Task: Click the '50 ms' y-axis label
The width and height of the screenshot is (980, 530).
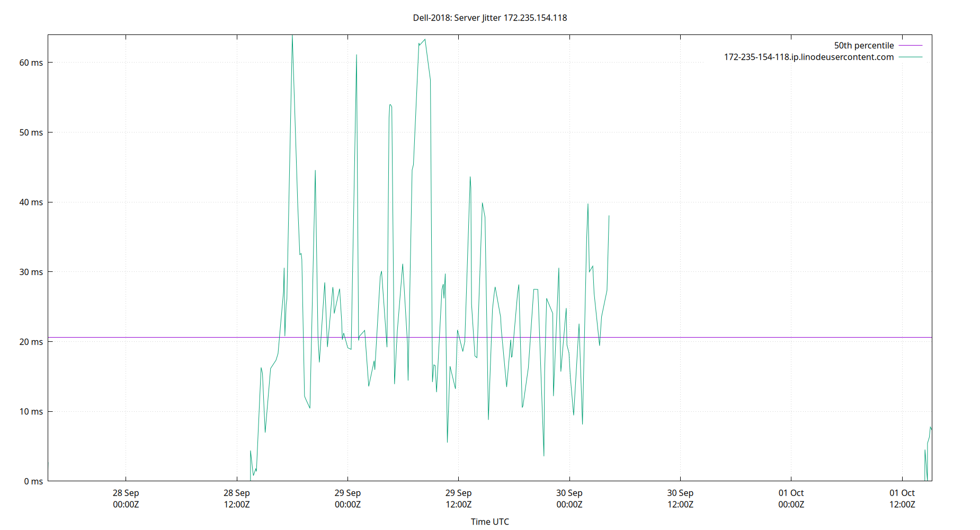Action: click(x=31, y=132)
